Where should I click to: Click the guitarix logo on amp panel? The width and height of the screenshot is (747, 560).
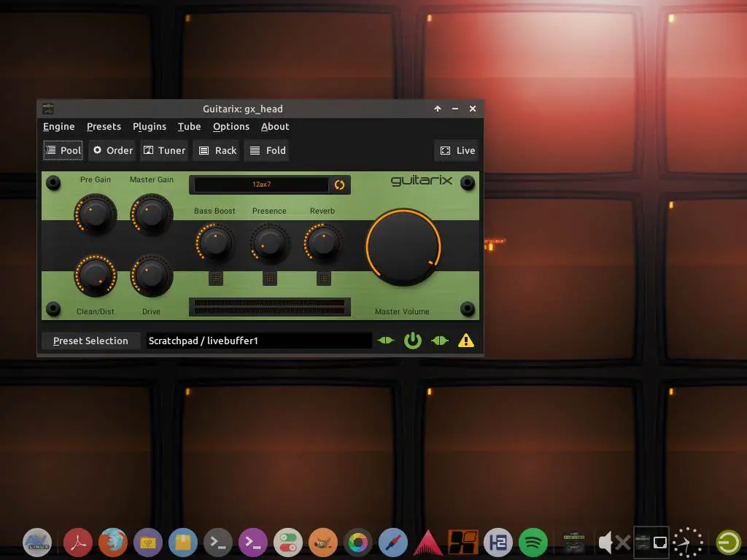(421, 181)
